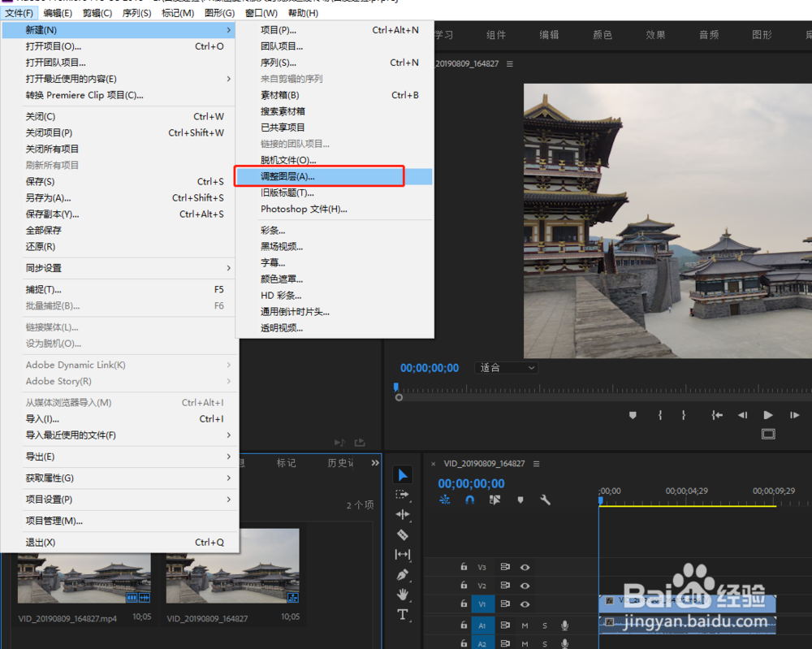The height and width of the screenshot is (649, 812).
Task: Solo audio track A1
Action: coord(545,625)
